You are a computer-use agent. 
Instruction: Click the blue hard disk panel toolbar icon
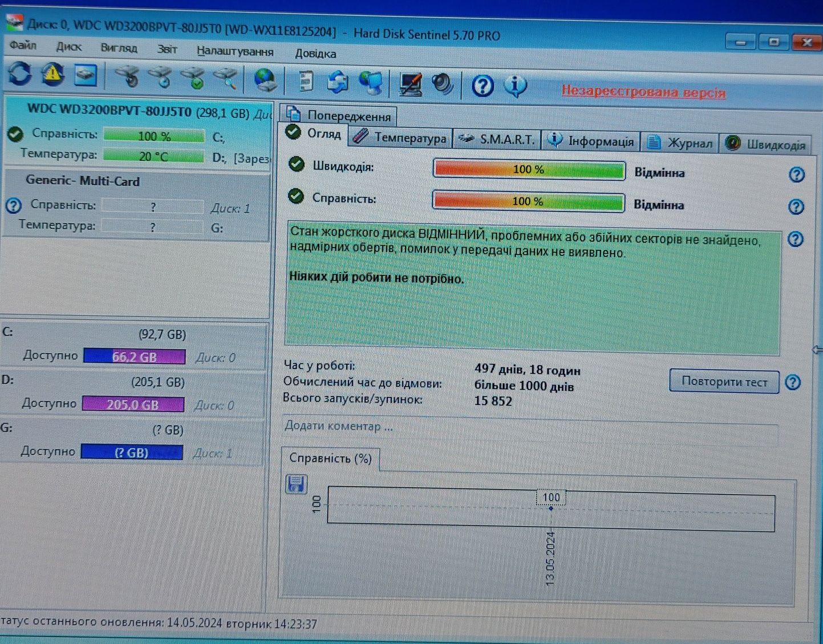click(x=86, y=75)
